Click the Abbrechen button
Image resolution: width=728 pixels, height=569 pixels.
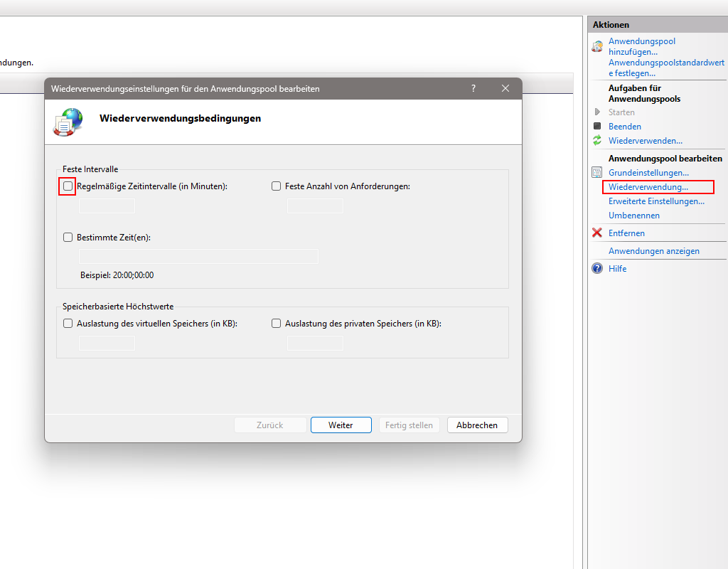click(x=477, y=425)
